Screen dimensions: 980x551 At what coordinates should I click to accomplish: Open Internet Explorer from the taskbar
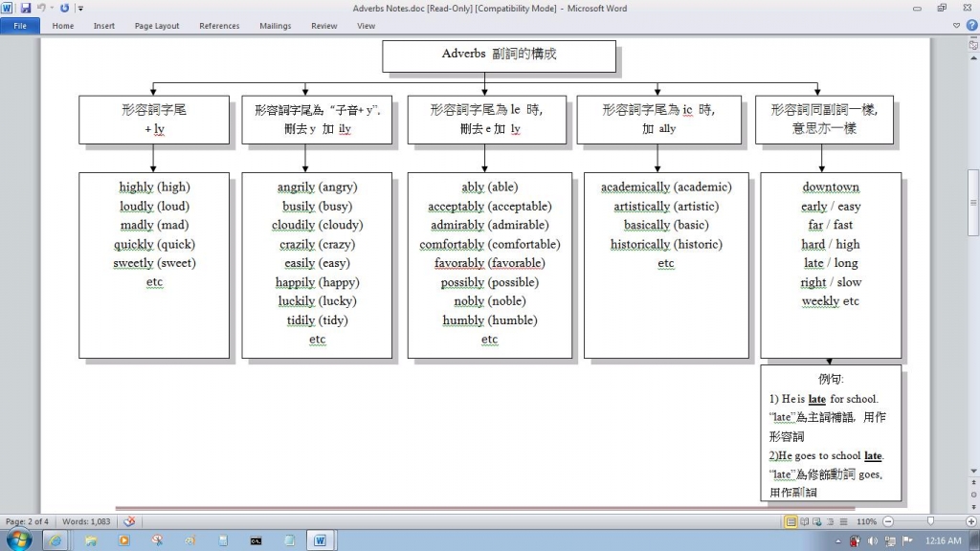[55, 540]
